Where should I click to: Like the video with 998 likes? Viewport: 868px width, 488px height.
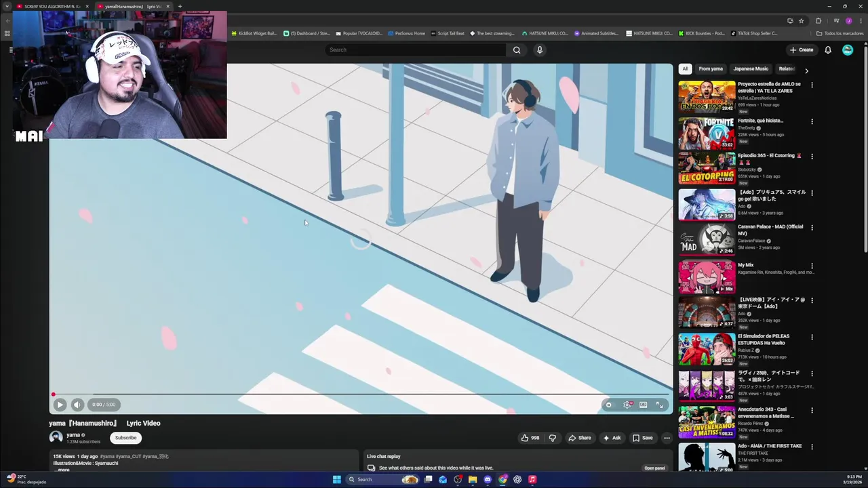[530, 438]
